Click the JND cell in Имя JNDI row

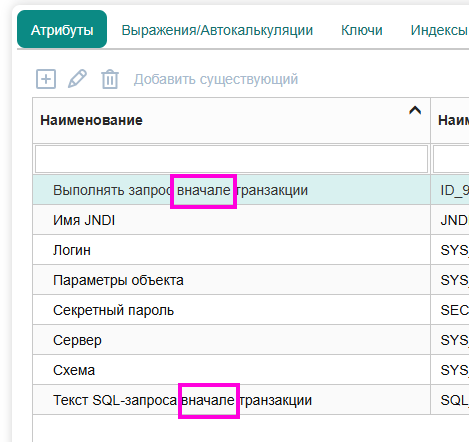click(450, 220)
